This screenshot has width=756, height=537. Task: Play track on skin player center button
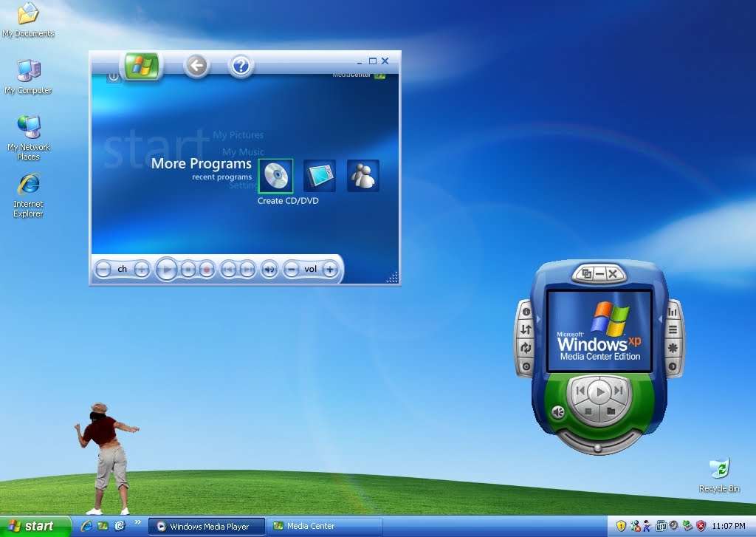599,392
